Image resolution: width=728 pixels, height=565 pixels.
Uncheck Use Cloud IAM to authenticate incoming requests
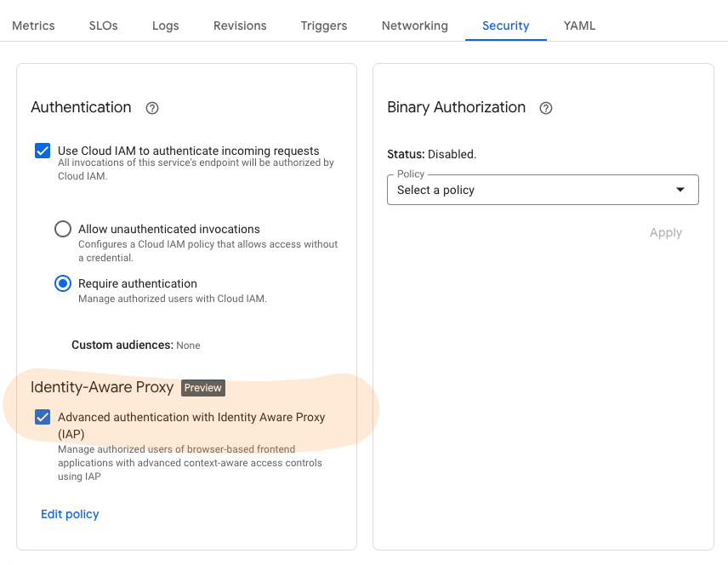click(x=43, y=151)
